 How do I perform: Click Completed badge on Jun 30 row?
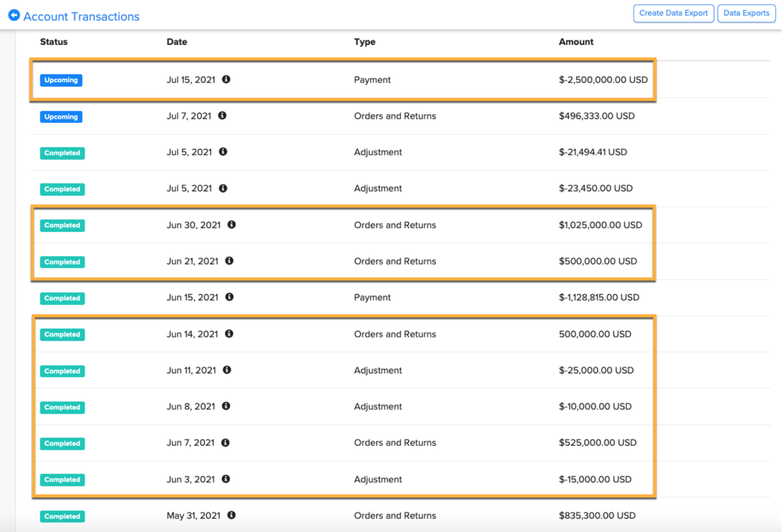tap(62, 226)
